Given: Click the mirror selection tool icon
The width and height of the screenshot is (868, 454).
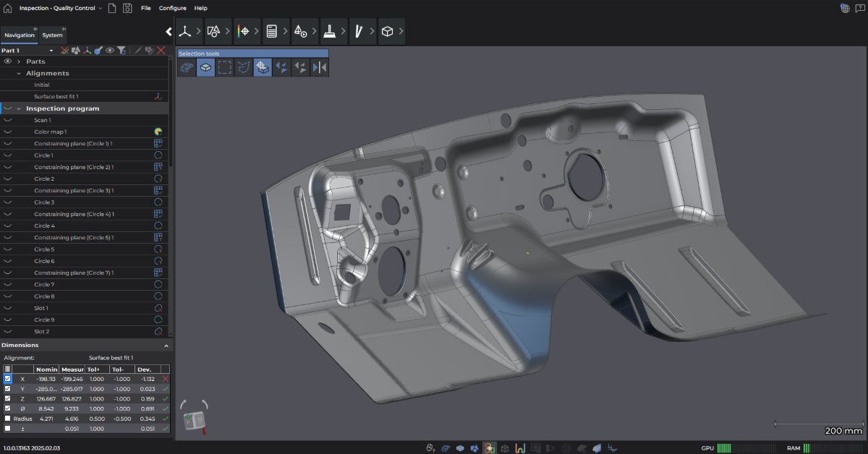Looking at the screenshot, I should click(319, 67).
